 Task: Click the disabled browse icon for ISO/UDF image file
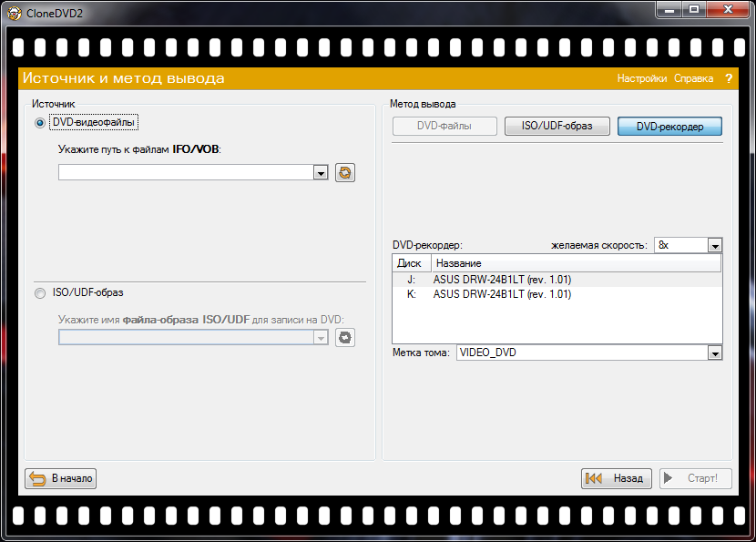click(x=344, y=338)
